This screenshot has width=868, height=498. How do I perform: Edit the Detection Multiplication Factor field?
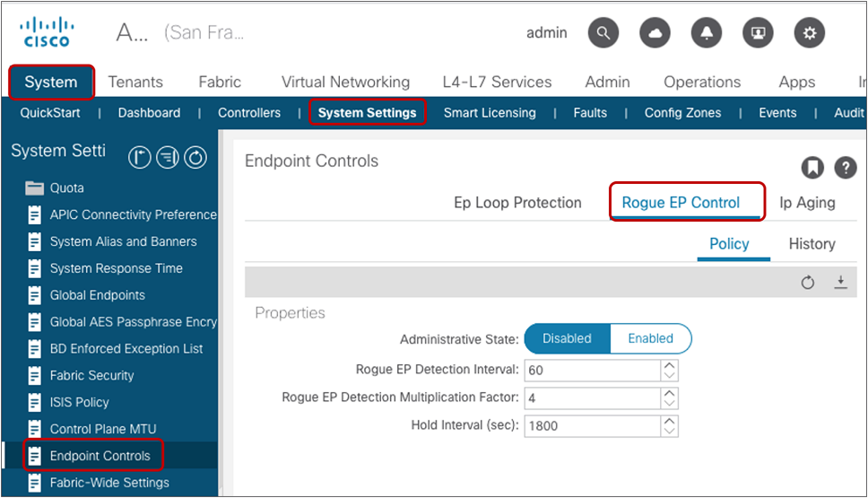coord(593,398)
